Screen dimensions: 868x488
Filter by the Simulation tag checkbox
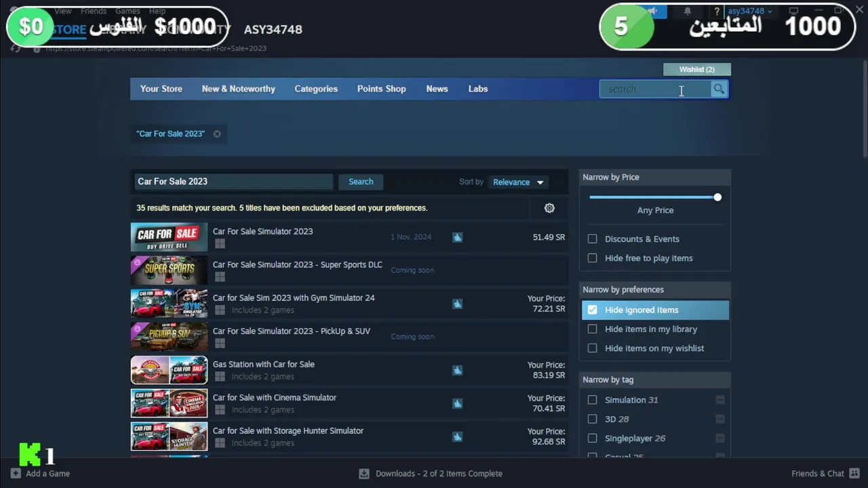click(x=593, y=400)
